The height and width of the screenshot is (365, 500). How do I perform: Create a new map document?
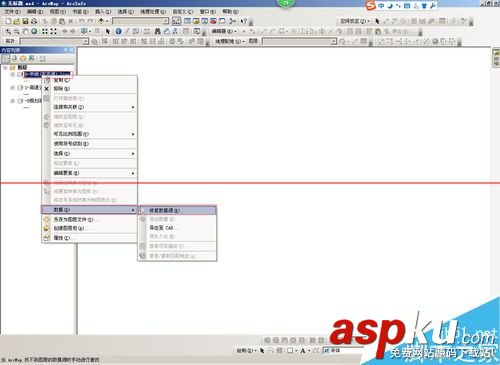8,21
